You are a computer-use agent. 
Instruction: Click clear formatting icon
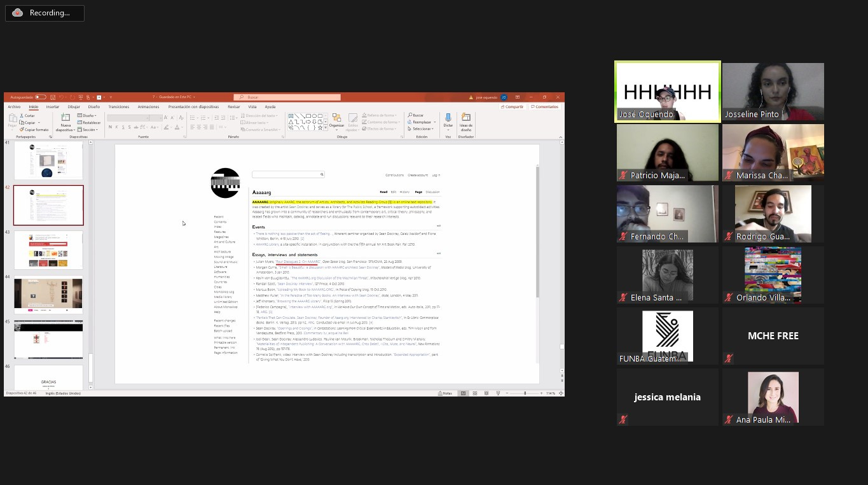coord(181,118)
